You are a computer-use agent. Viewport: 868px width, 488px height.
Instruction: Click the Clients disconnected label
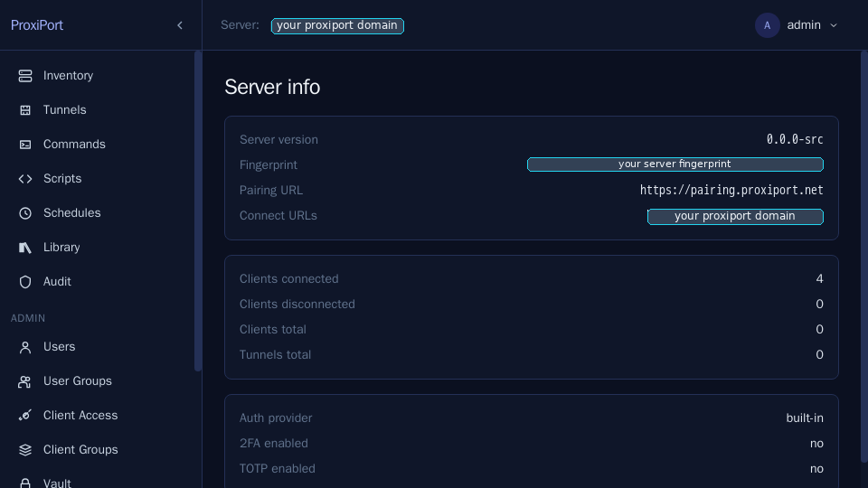pos(297,305)
